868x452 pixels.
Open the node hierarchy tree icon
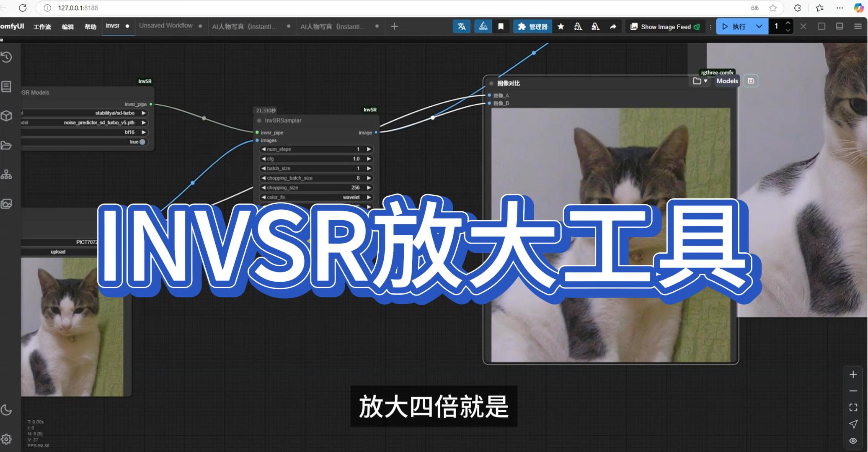[6, 175]
